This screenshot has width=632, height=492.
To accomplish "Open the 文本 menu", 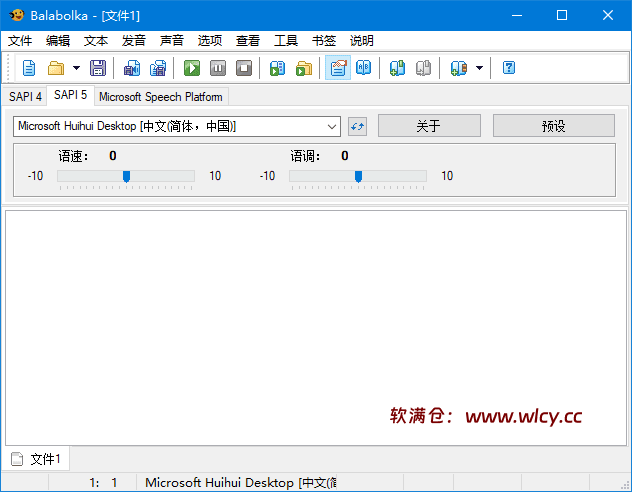I will (96, 41).
